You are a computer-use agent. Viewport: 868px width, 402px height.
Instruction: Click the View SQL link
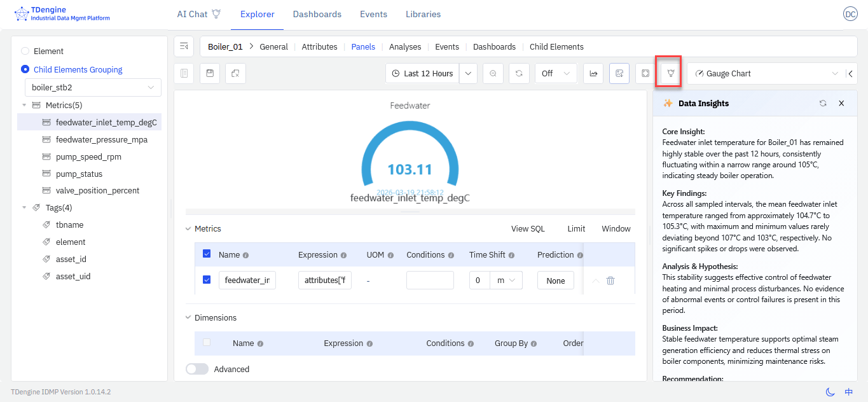pos(528,228)
